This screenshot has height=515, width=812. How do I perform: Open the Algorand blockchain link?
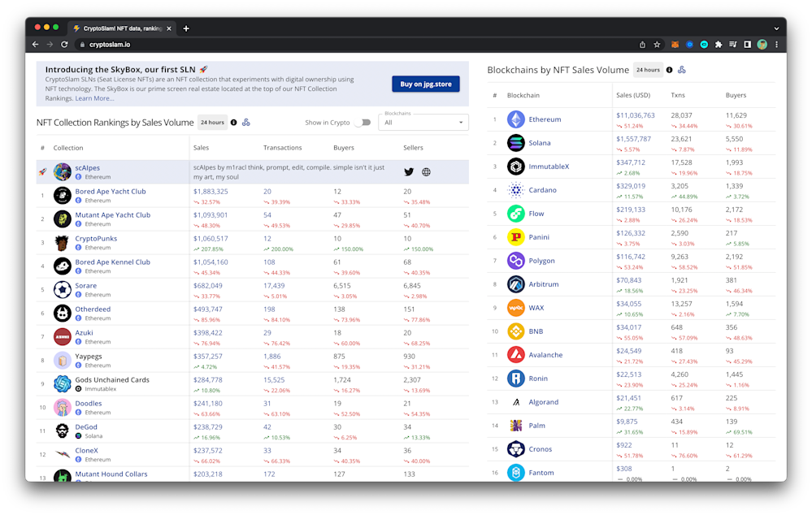click(543, 402)
